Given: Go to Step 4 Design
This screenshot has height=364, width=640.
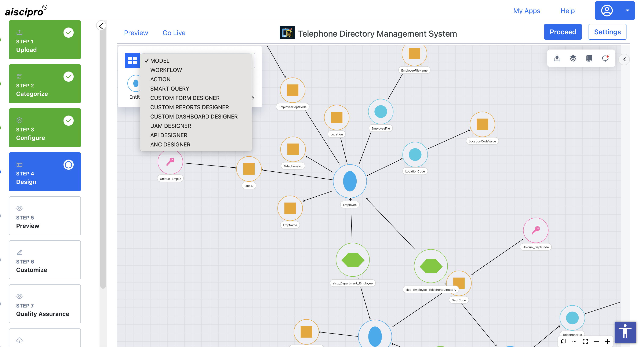Looking at the screenshot, I should click(45, 172).
